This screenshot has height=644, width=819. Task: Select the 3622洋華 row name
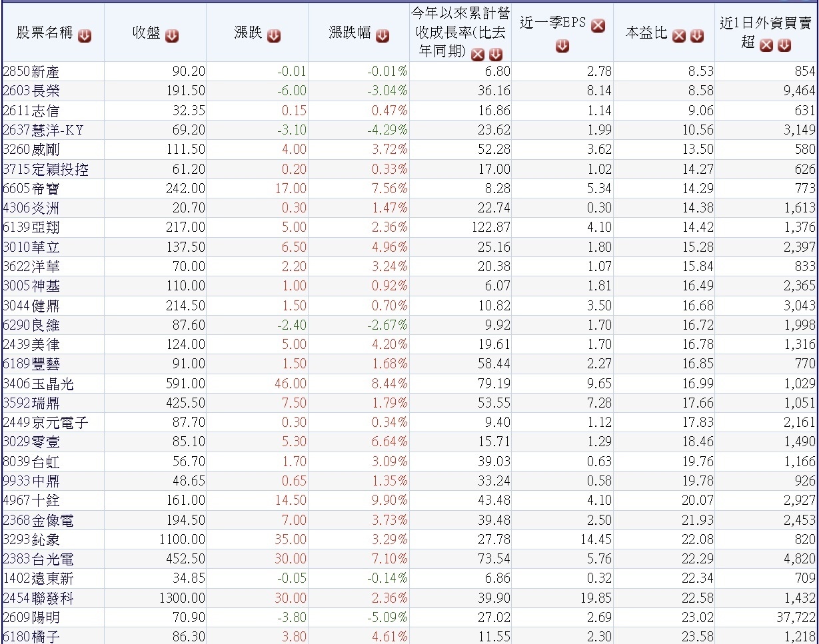pyautogui.click(x=31, y=267)
